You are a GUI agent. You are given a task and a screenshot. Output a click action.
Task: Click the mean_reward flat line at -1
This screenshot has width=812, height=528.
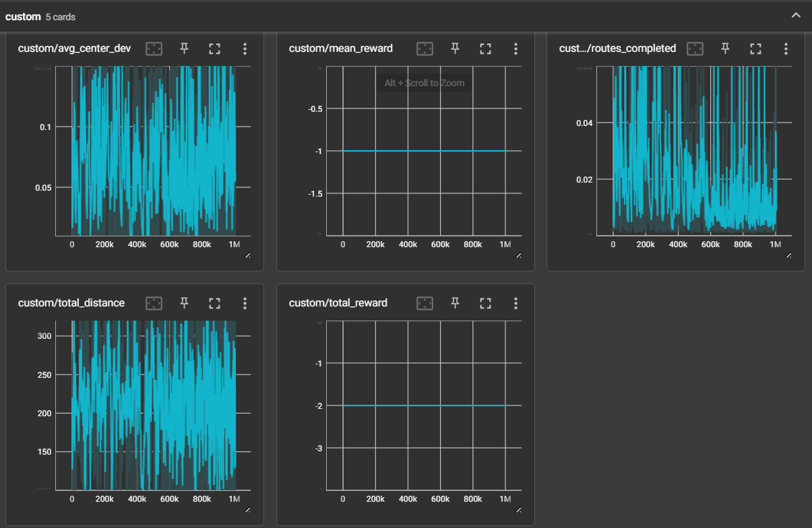[425, 151]
